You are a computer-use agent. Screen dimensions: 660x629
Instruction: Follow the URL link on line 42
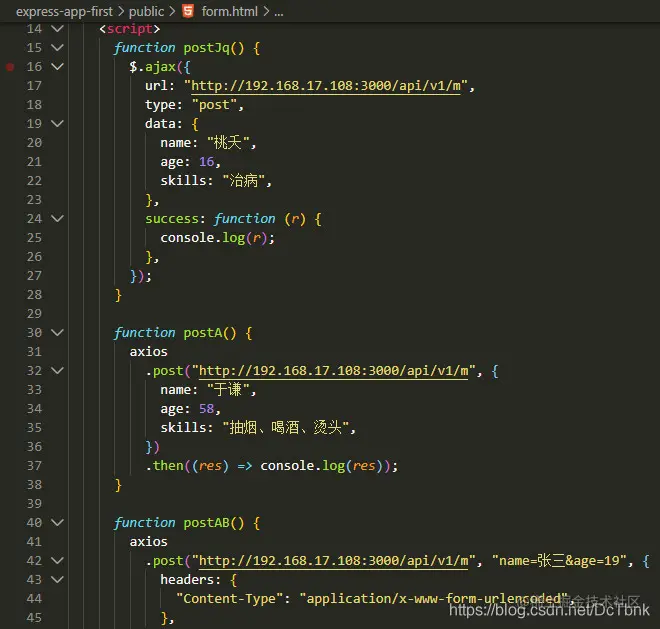click(x=333, y=561)
